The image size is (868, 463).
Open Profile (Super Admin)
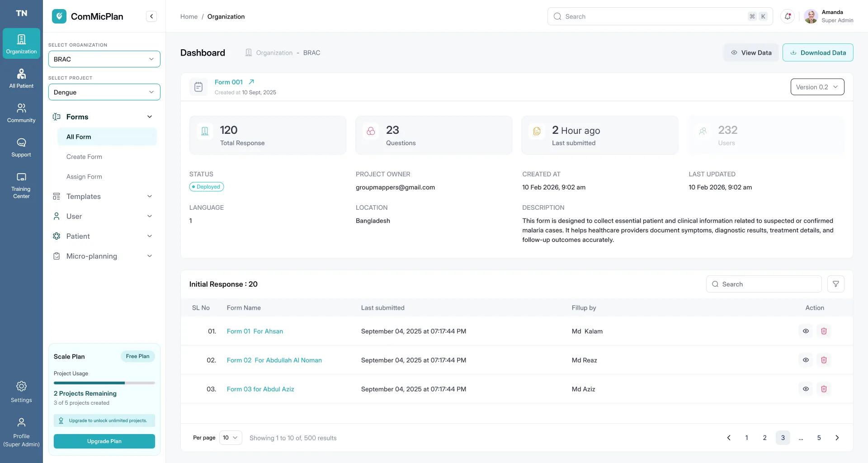pos(21,432)
